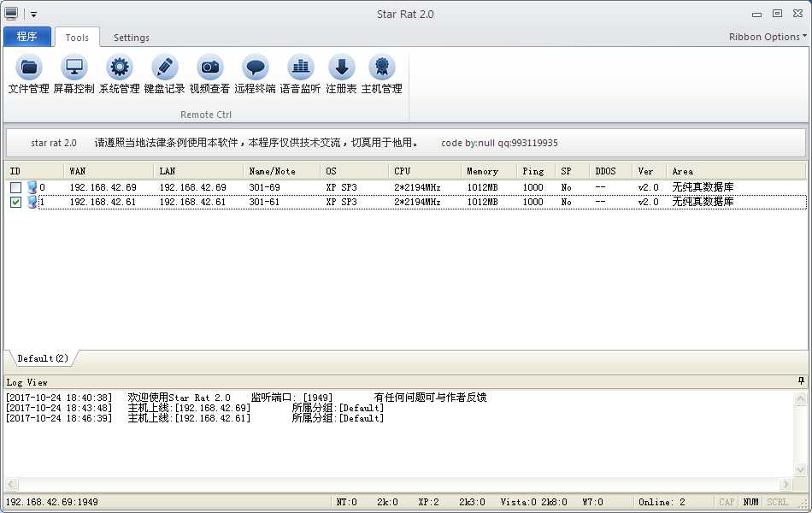This screenshot has height=513, width=812.
Task: Click 主机管理 host management icon
Action: point(382,74)
